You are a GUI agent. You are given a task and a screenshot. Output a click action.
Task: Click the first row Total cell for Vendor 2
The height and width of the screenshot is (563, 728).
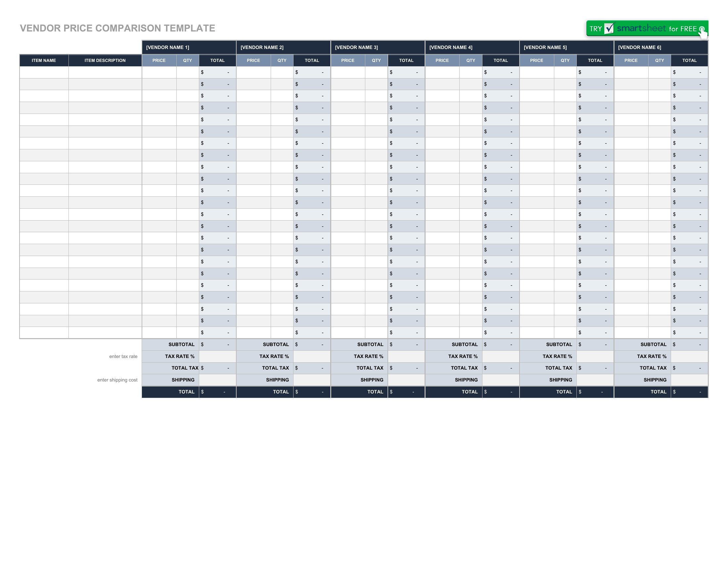(312, 73)
